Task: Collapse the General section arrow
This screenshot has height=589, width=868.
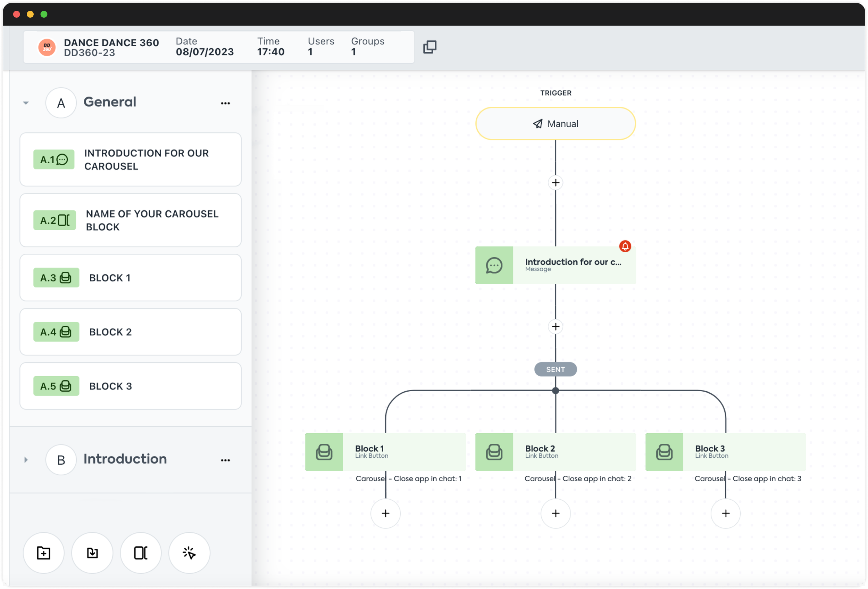Action: [26, 103]
